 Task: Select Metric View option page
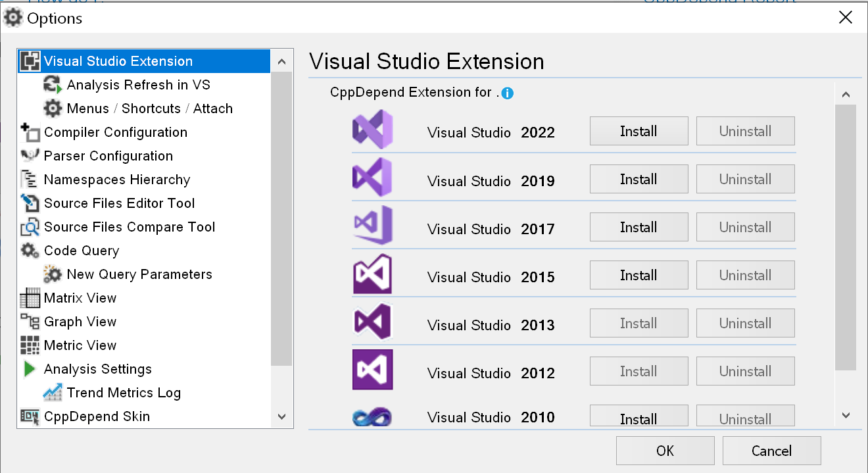tap(80, 345)
